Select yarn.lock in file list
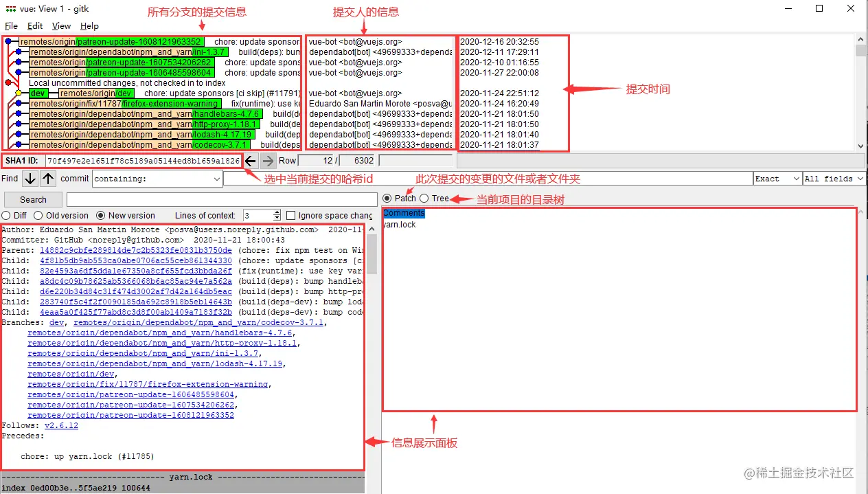The height and width of the screenshot is (494, 868). tap(400, 225)
